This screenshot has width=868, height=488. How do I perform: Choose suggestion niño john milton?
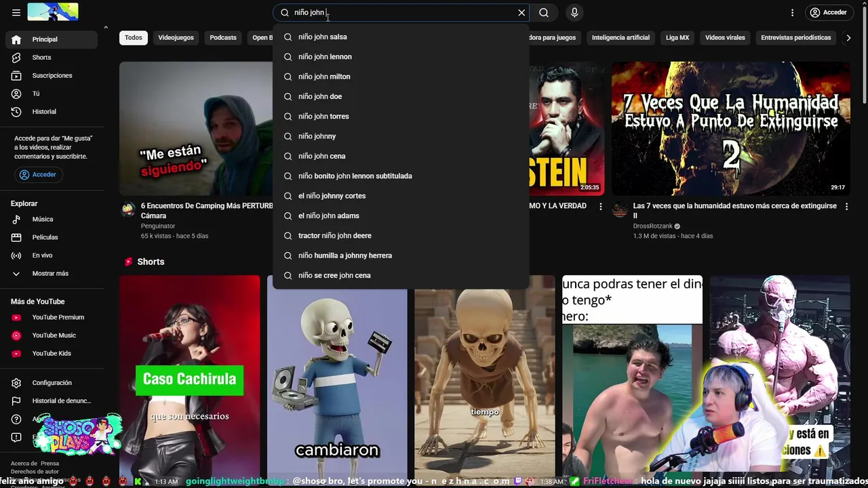point(401,77)
